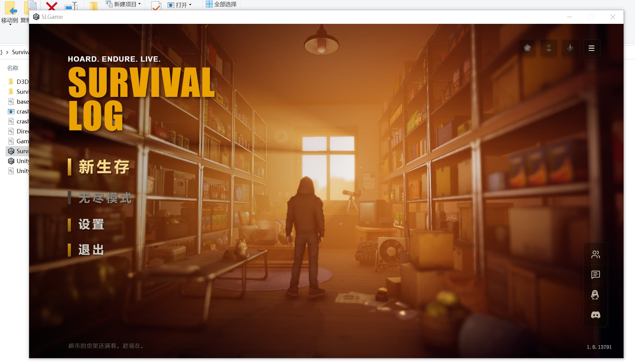Click the version number 1.0.13791

(599, 347)
